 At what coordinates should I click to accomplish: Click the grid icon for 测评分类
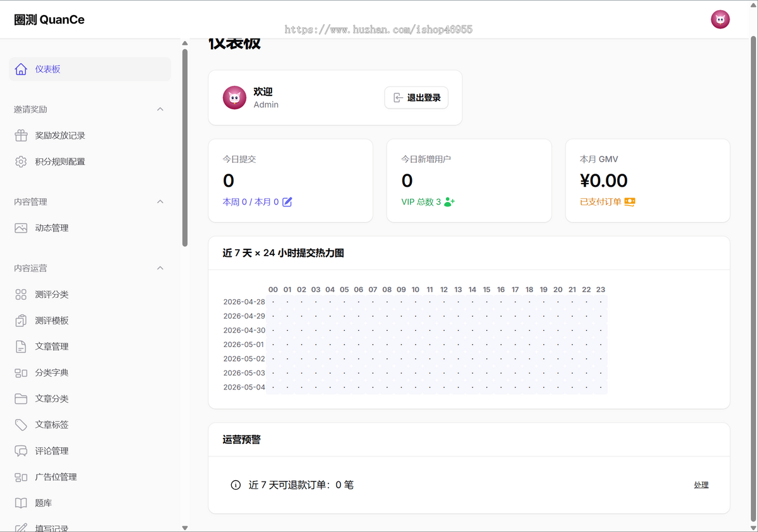coord(21,295)
